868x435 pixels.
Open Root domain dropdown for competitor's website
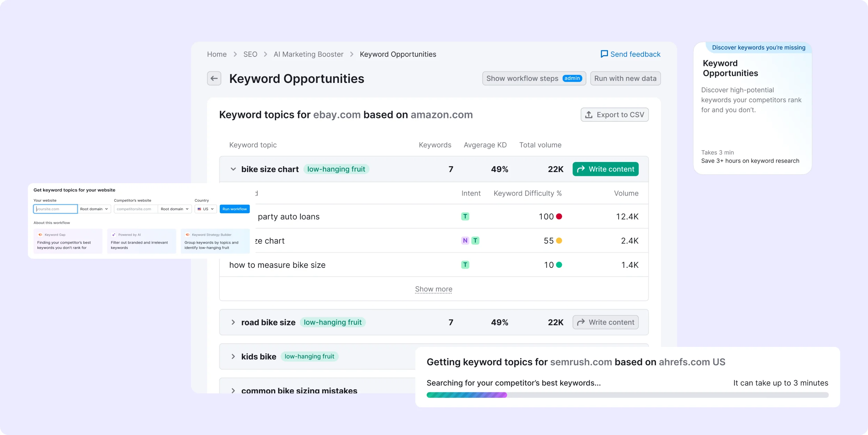[x=175, y=209]
